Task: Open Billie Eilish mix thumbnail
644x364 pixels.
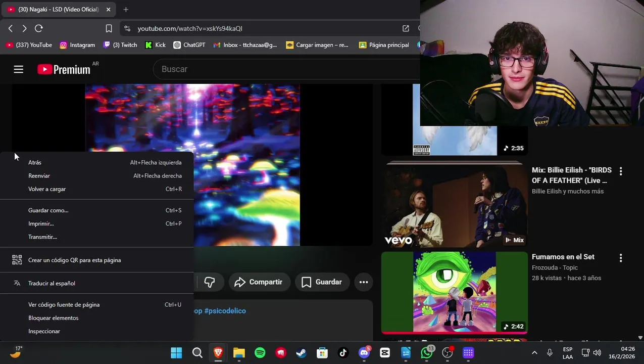Action: 455,204
